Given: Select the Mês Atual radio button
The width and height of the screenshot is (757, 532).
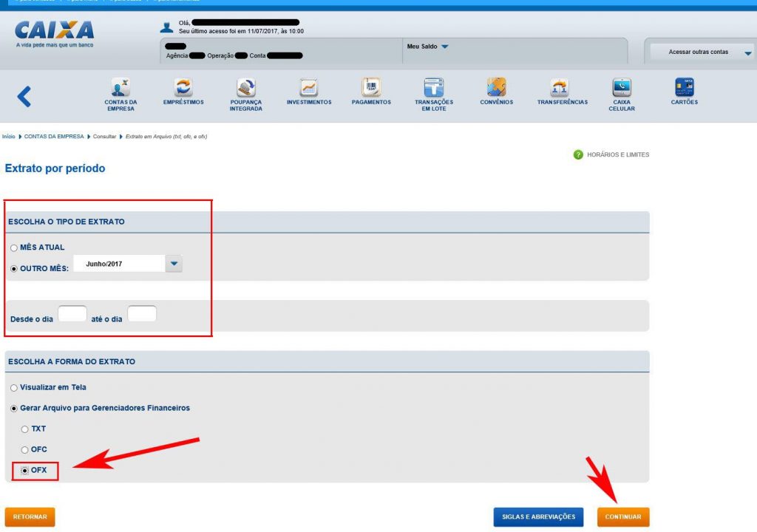Looking at the screenshot, I should coord(14,248).
